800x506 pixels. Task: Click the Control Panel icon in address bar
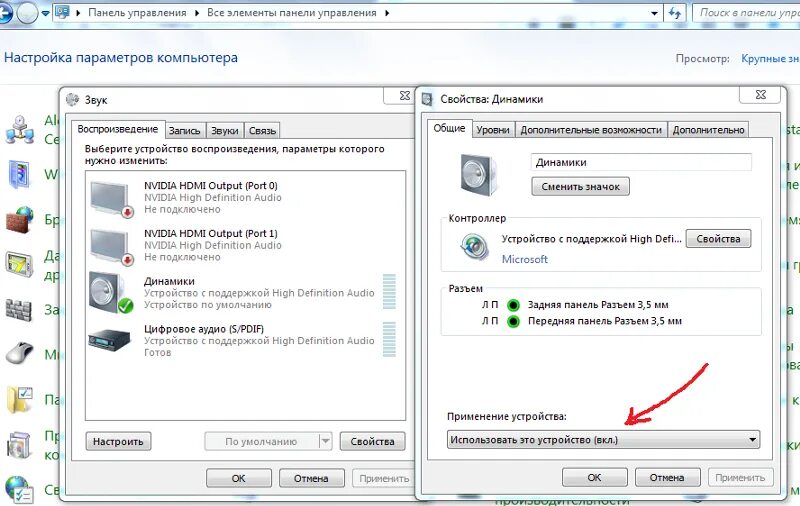tap(62, 12)
